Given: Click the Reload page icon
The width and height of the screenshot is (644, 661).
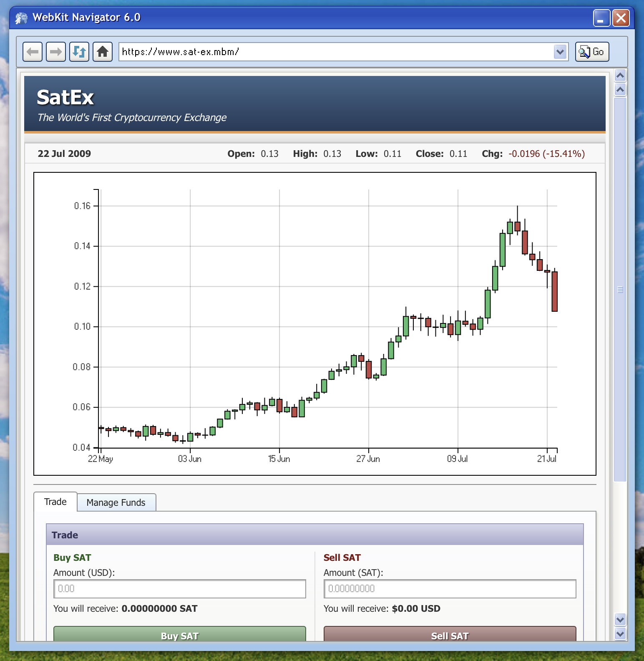Looking at the screenshot, I should pyautogui.click(x=79, y=52).
